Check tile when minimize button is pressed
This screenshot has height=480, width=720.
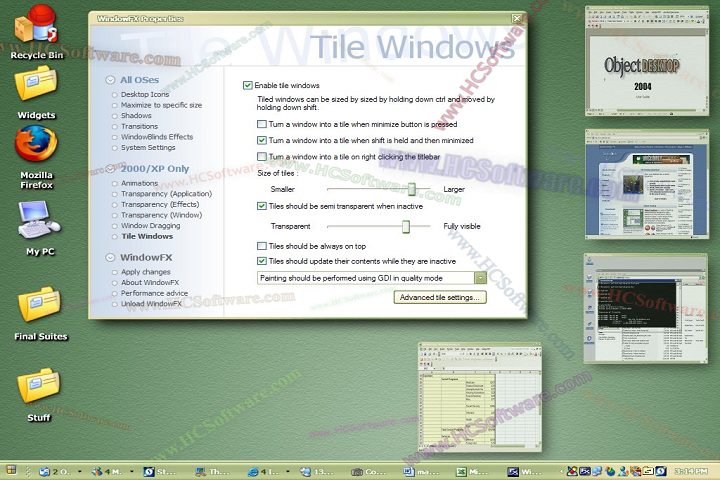(262, 124)
